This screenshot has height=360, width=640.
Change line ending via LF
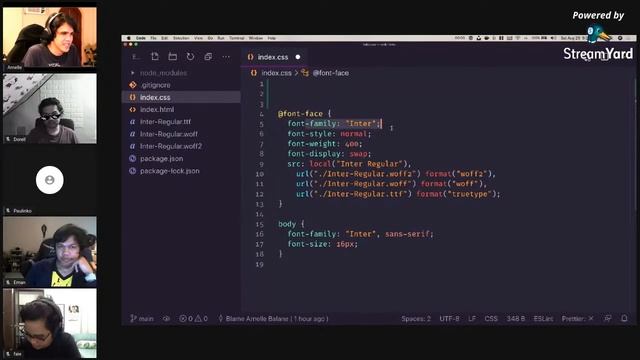point(472,318)
